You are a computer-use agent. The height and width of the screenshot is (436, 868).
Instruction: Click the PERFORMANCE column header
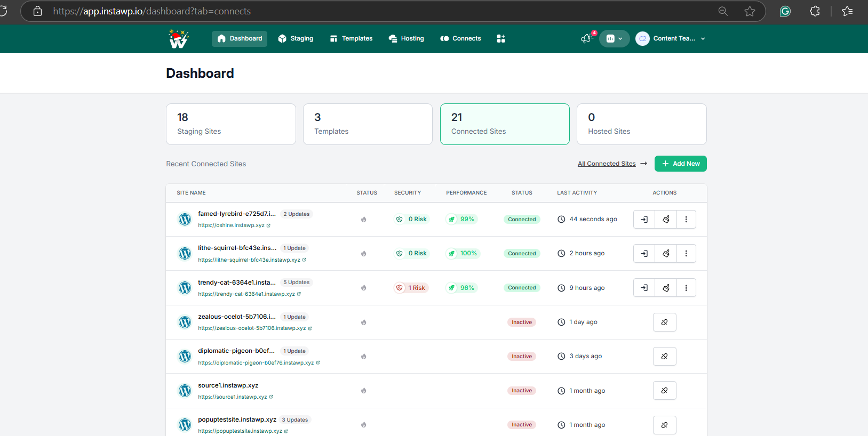(x=466, y=193)
